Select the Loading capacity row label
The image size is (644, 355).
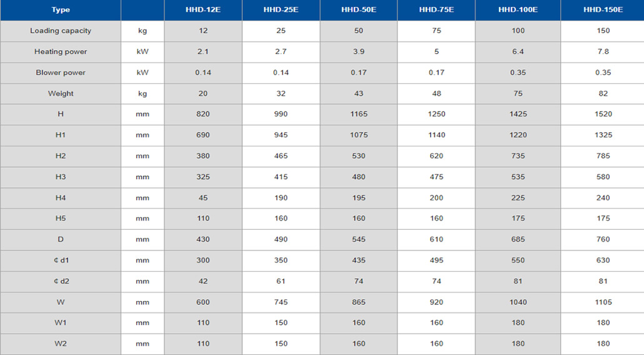point(61,31)
